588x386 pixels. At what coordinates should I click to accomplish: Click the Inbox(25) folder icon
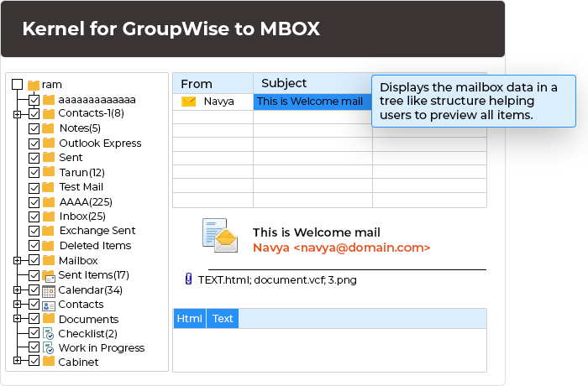[x=49, y=216]
